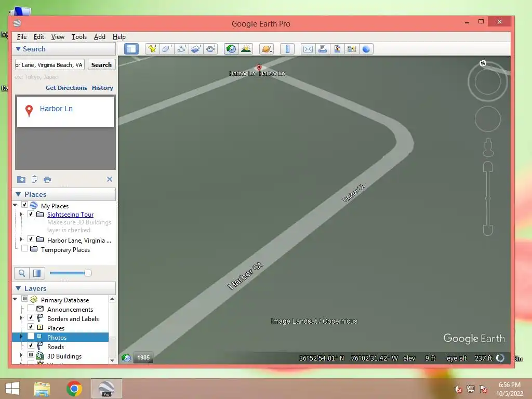
Task: Enable the Photos layer checkbox
Action: click(31, 336)
